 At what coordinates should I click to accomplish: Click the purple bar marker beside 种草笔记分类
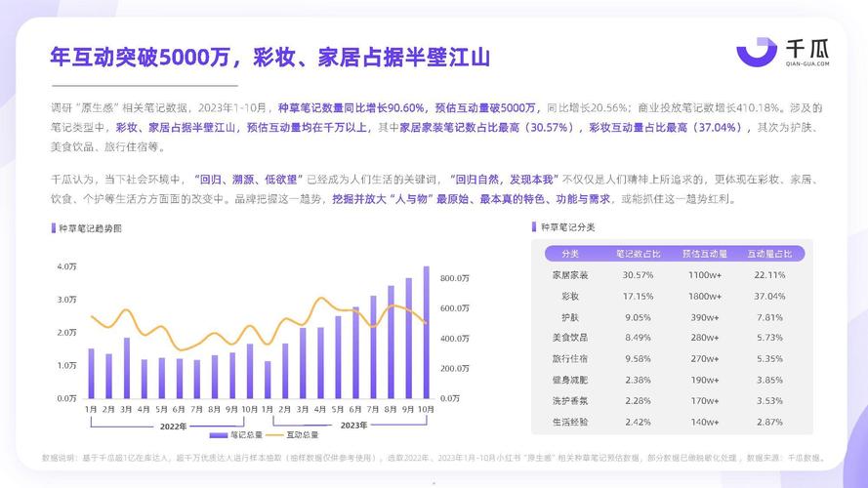click(x=536, y=226)
